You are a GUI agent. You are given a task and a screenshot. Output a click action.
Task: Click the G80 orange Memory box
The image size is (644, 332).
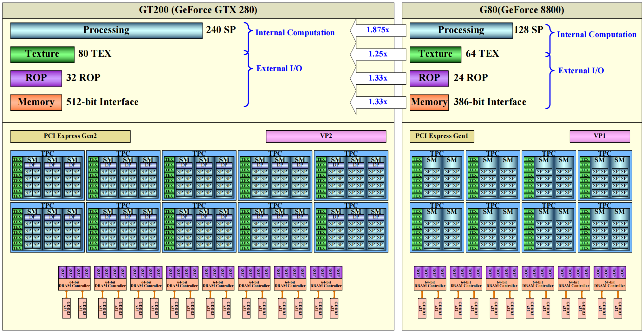coord(429,102)
